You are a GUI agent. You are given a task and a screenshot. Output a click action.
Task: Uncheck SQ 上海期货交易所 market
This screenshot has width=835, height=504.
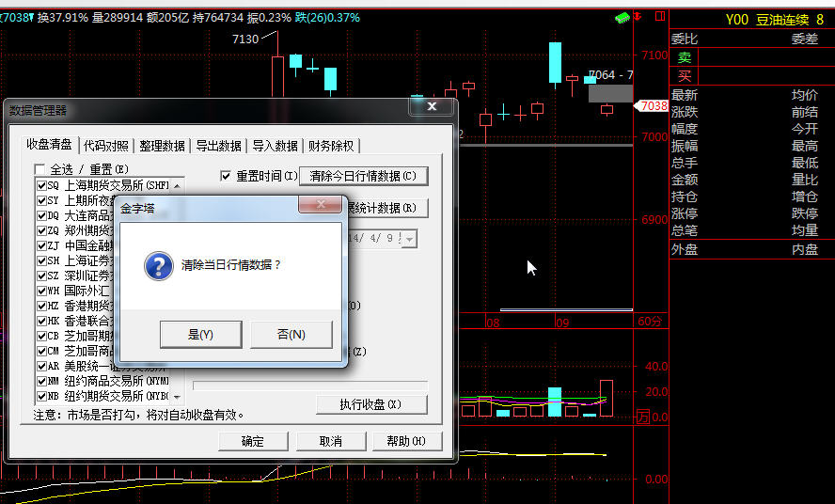point(41,185)
